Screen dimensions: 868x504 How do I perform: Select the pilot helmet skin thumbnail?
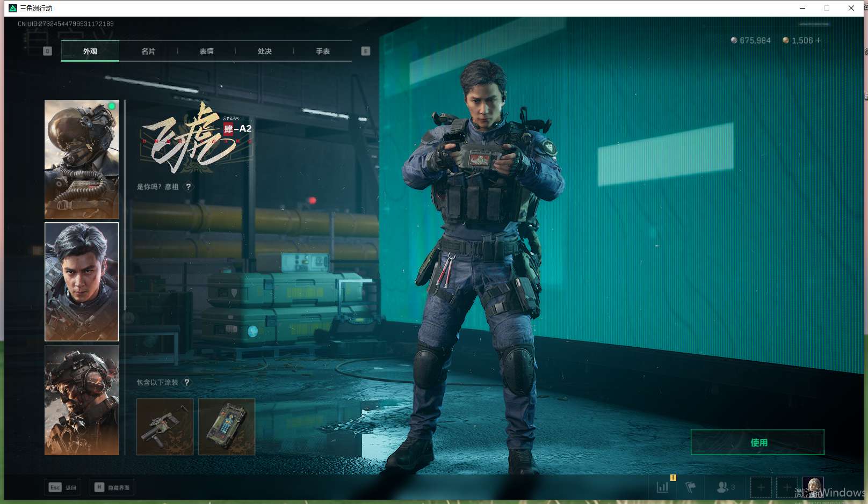pyautogui.click(x=82, y=159)
